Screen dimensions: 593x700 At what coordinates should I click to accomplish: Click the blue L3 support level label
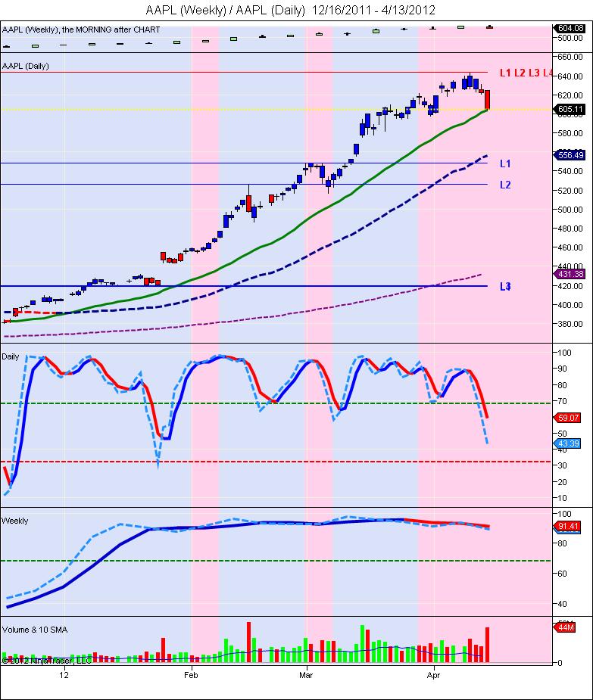[505, 287]
